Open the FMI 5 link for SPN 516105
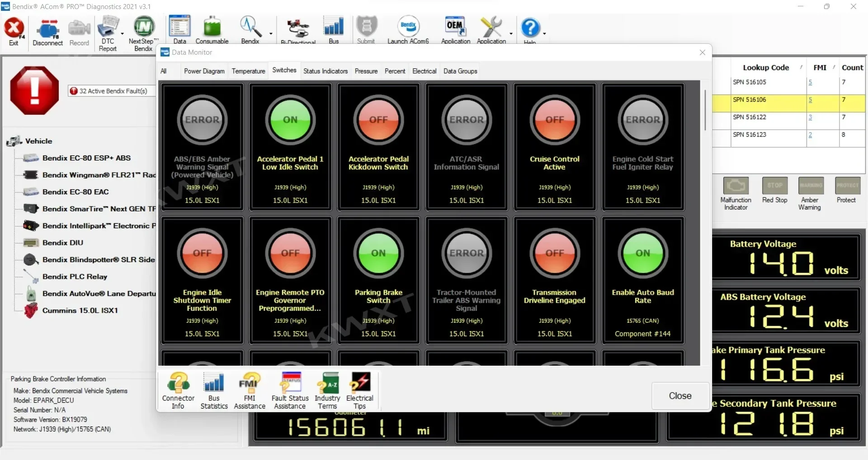This screenshot has width=868, height=460. [x=810, y=82]
